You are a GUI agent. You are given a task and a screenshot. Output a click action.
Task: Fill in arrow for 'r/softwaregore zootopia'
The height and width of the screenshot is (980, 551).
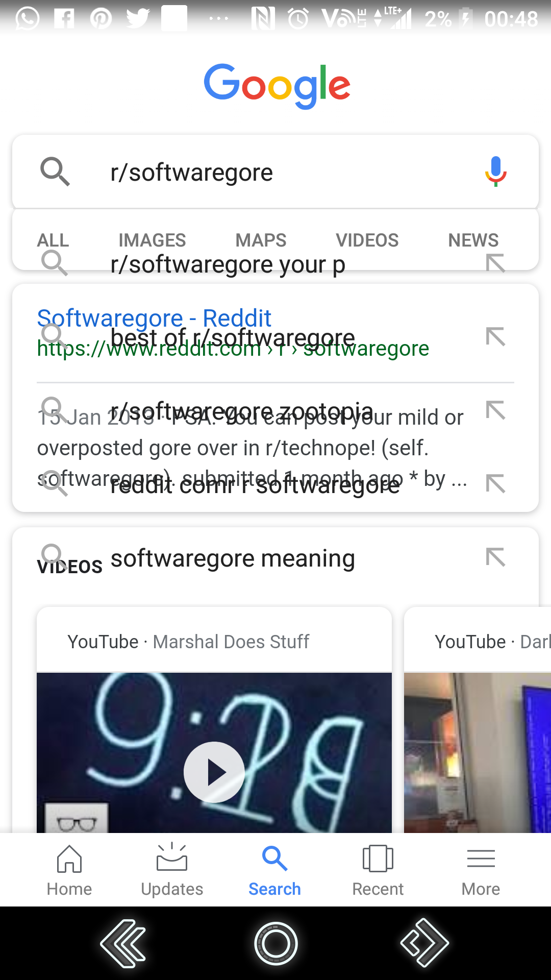pos(495,410)
